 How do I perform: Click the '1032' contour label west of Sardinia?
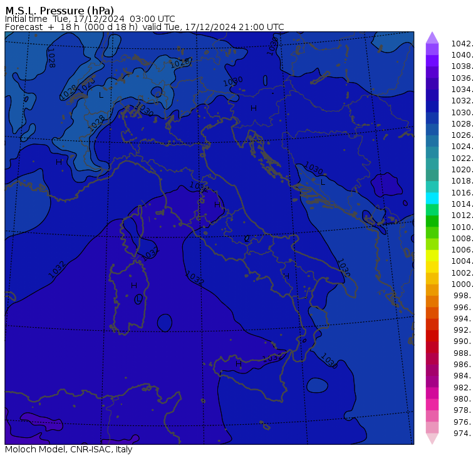[x=57, y=269]
